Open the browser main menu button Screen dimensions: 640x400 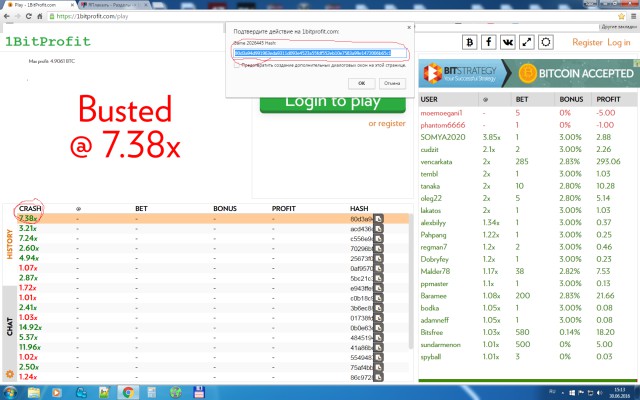coord(633,16)
